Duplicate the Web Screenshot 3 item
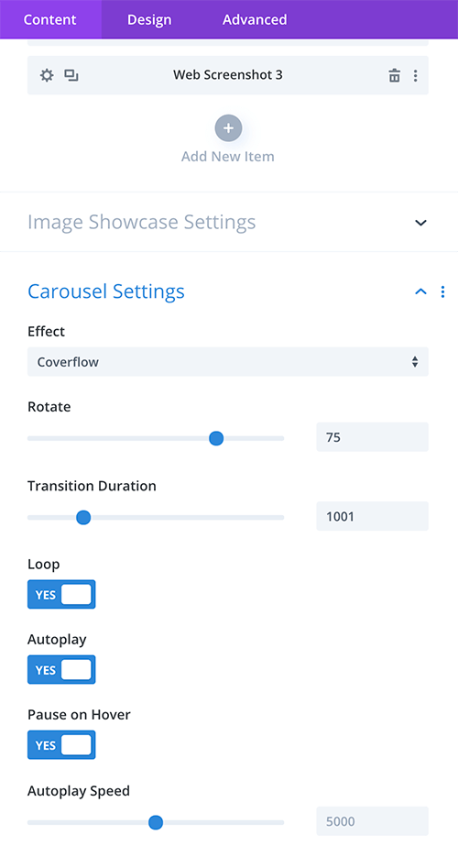458x868 pixels. 71,75
